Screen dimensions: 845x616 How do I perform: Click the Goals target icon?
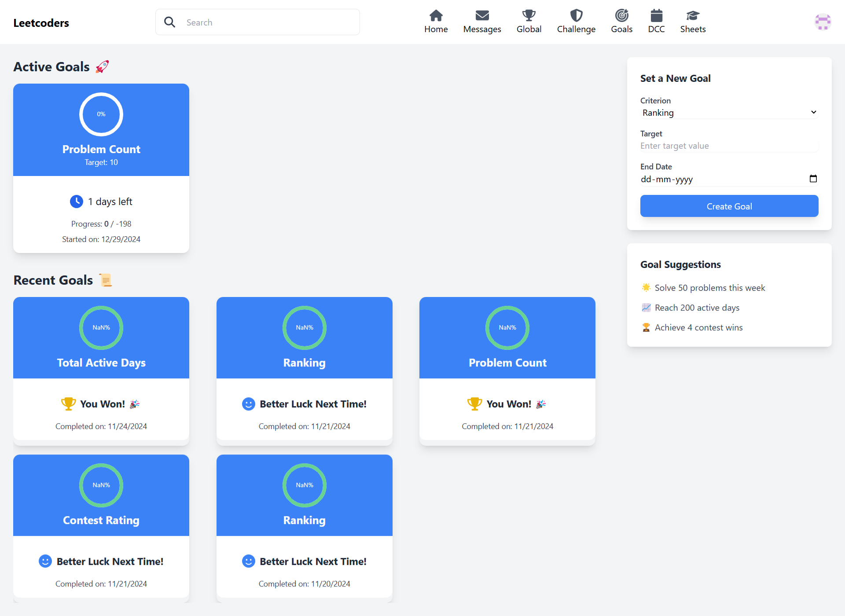click(621, 16)
